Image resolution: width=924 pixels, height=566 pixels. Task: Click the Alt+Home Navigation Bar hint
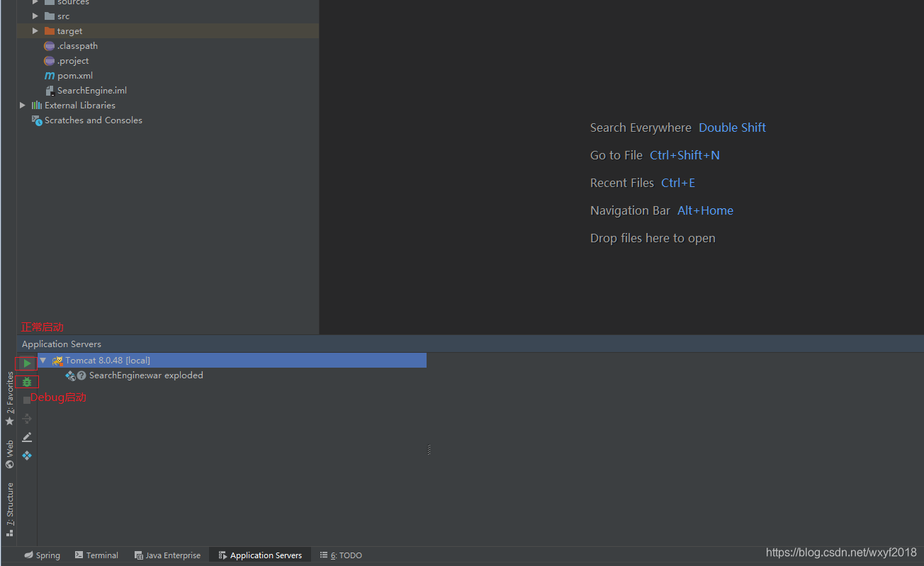pyautogui.click(x=705, y=210)
